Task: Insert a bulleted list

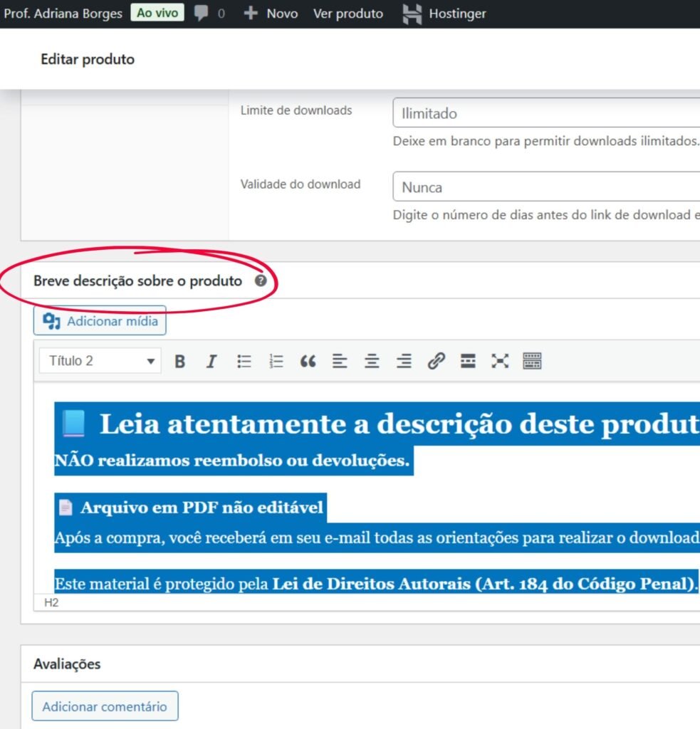Action: point(244,361)
